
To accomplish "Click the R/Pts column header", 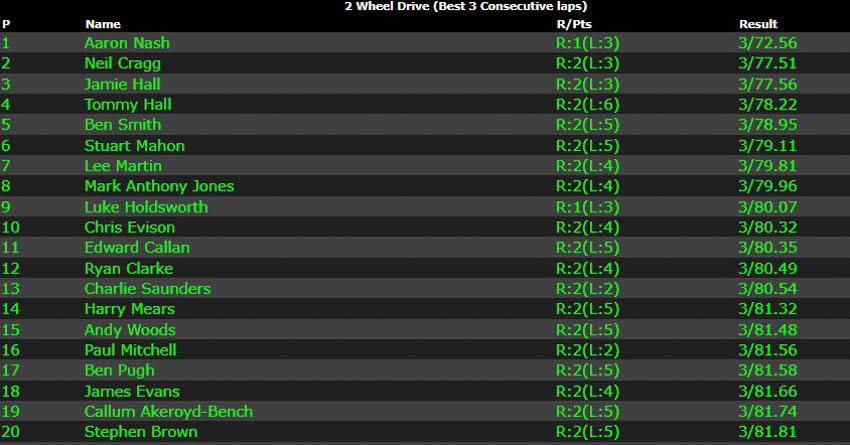I will [571, 24].
